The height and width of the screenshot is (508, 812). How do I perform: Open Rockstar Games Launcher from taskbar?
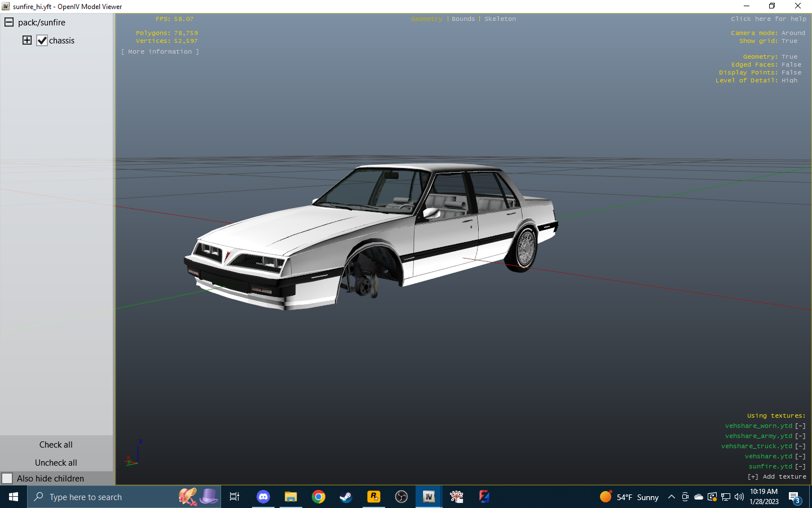point(374,497)
